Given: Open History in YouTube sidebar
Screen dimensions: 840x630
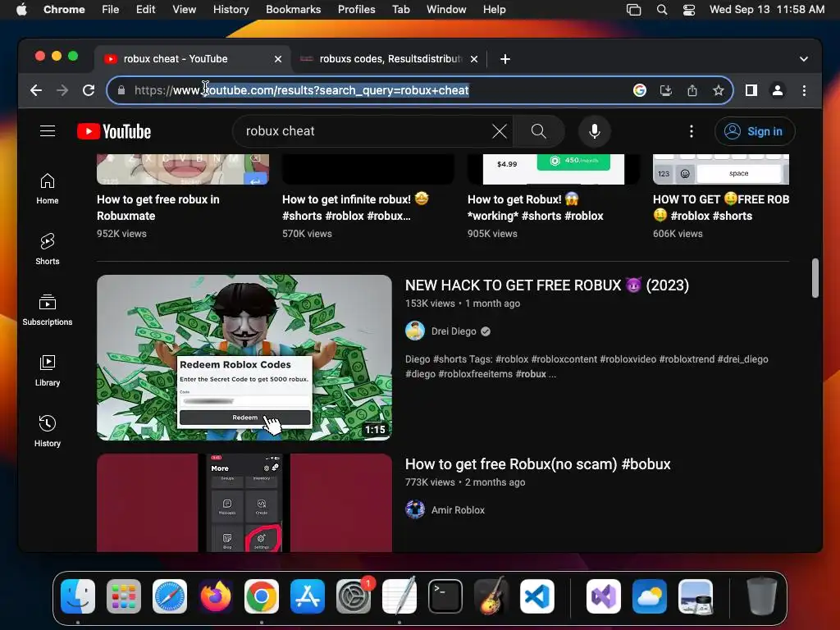Looking at the screenshot, I should pyautogui.click(x=48, y=431).
